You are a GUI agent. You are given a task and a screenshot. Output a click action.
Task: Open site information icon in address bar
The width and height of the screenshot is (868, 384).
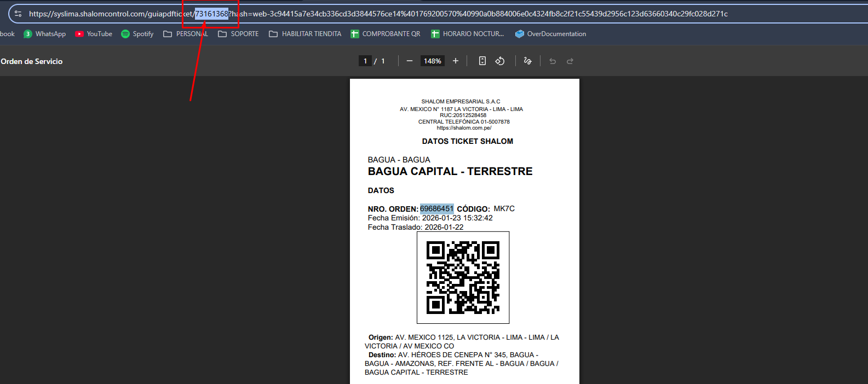(x=18, y=14)
